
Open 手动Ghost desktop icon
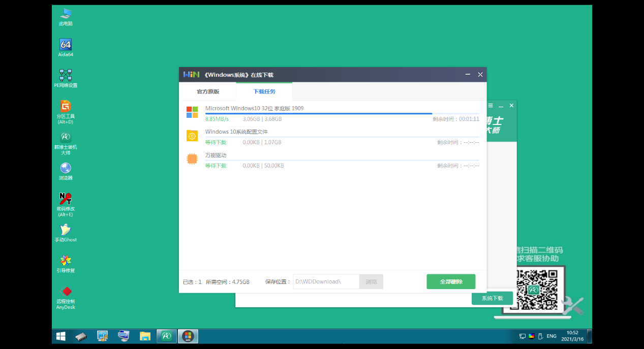(66, 230)
